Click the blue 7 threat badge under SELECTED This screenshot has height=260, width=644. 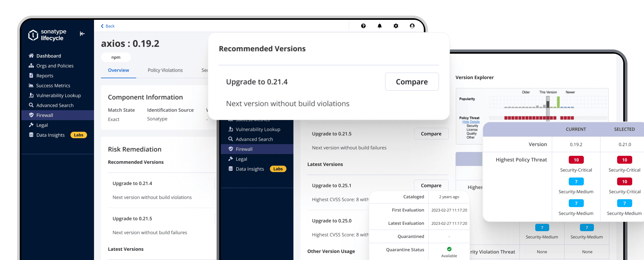tap(624, 203)
